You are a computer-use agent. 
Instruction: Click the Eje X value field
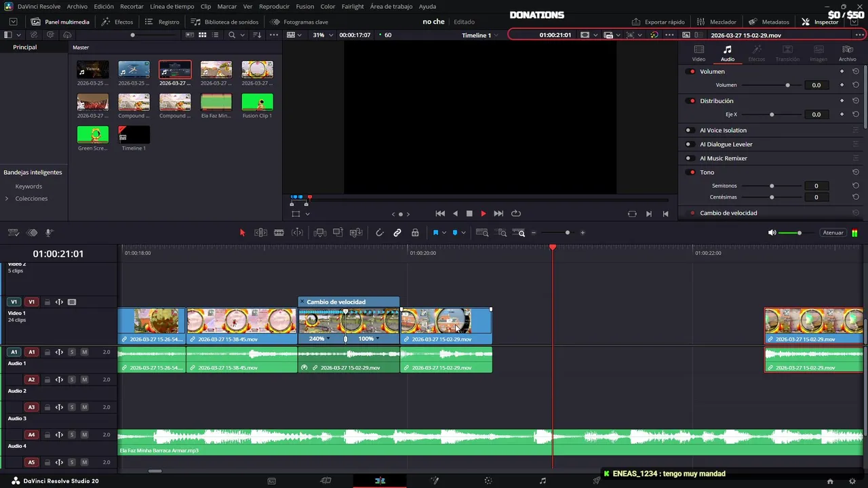click(816, 115)
